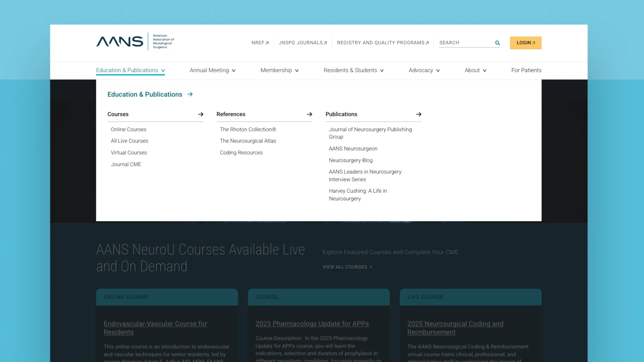Open the NREF external link
Viewport: 644px width, 362px height.
pyautogui.click(x=260, y=43)
